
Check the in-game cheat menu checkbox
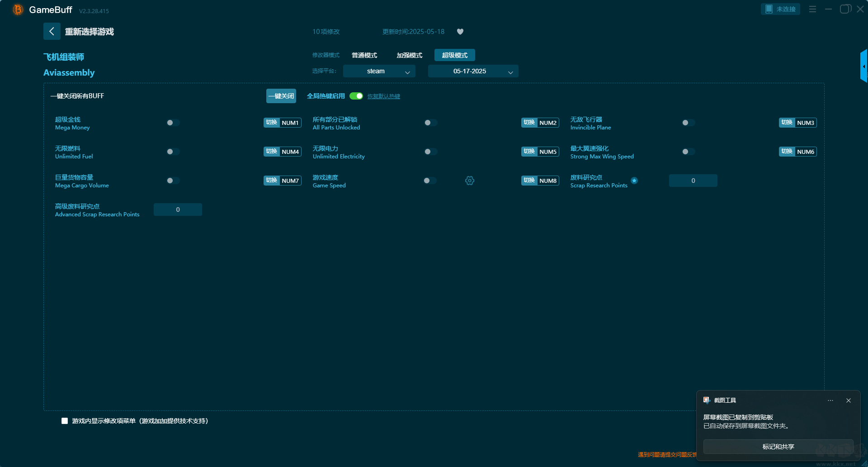pyautogui.click(x=65, y=421)
